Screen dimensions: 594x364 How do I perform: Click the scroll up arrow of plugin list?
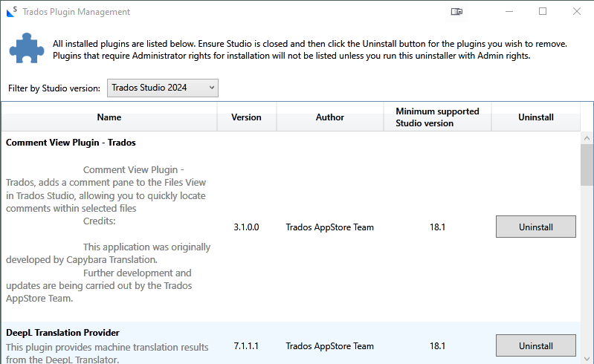pyautogui.click(x=587, y=138)
